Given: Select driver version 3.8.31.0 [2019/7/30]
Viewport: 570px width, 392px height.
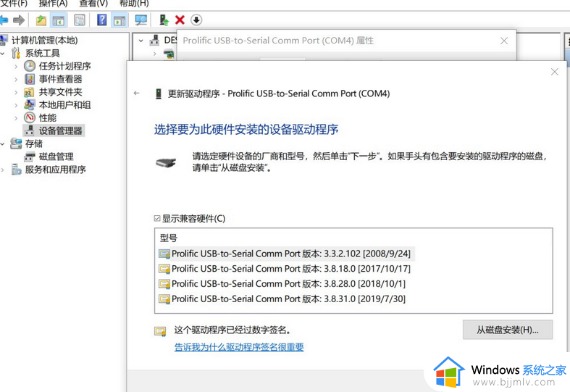Looking at the screenshot, I should (282, 299).
